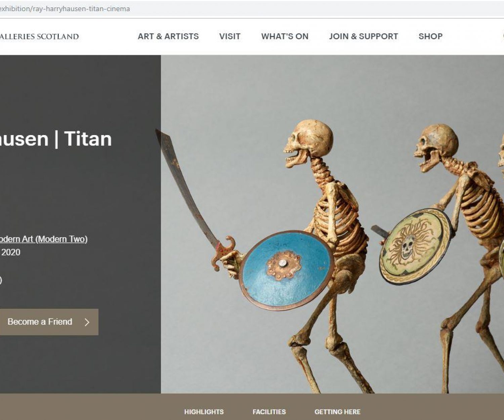This screenshot has width=504, height=420.
Task: Go to the WHAT'S ON section
Action: (285, 36)
